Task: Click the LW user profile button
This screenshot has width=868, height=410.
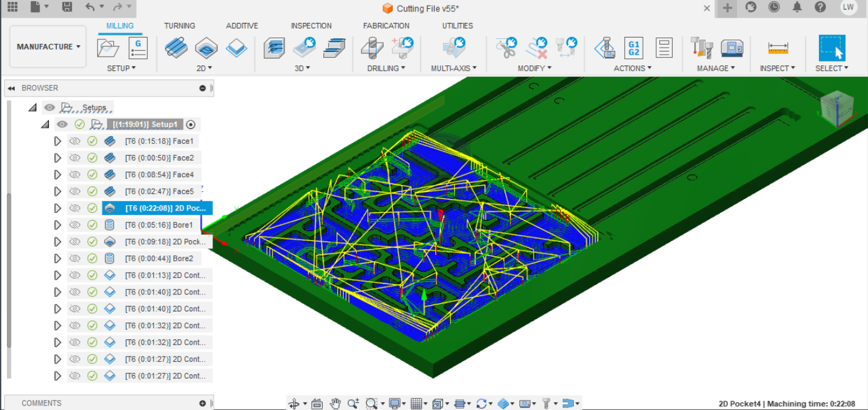Action: (x=848, y=7)
